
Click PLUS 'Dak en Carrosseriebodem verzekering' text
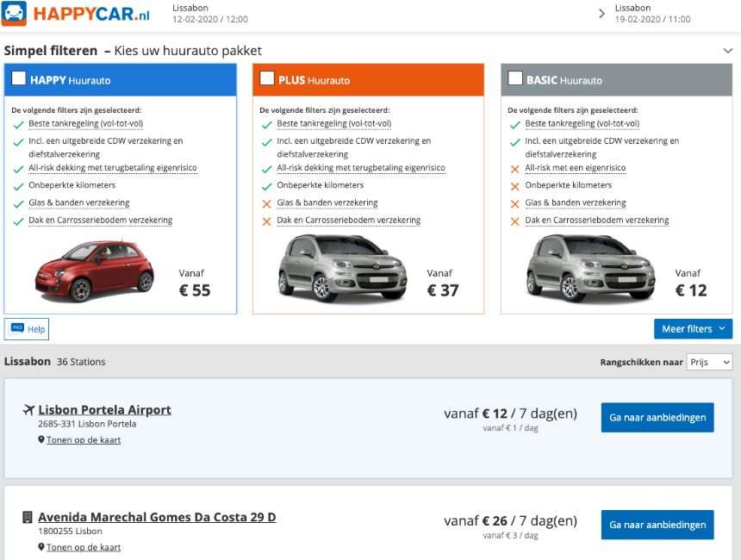click(x=348, y=221)
